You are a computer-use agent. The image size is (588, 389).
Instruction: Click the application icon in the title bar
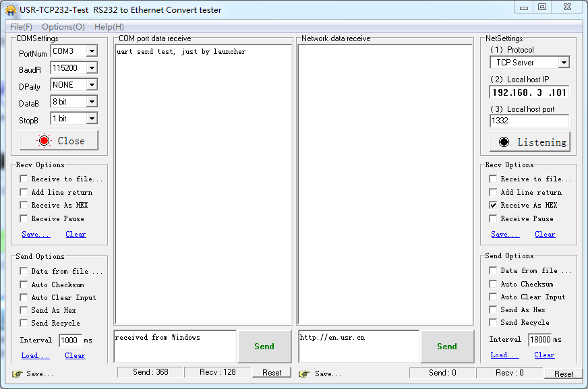[11, 10]
